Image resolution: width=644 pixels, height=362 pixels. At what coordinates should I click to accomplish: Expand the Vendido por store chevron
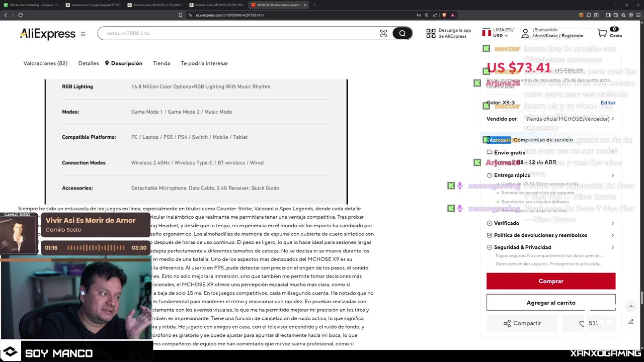coord(612,119)
